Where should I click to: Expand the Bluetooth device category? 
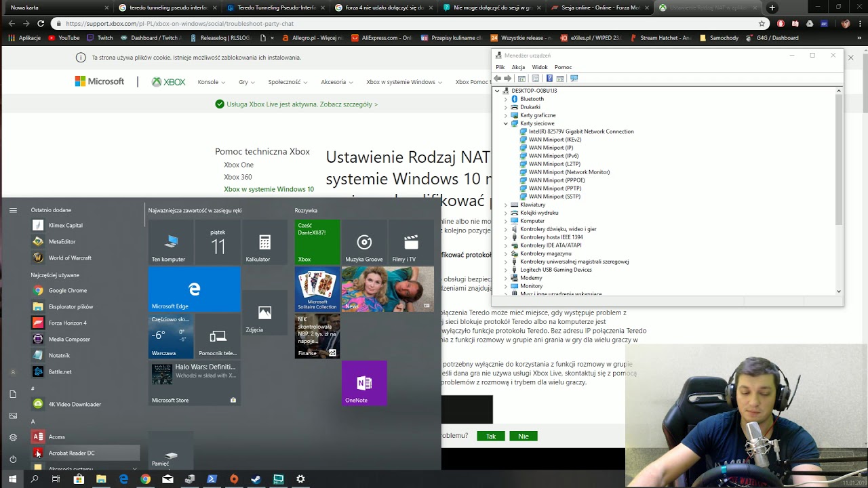click(x=506, y=99)
